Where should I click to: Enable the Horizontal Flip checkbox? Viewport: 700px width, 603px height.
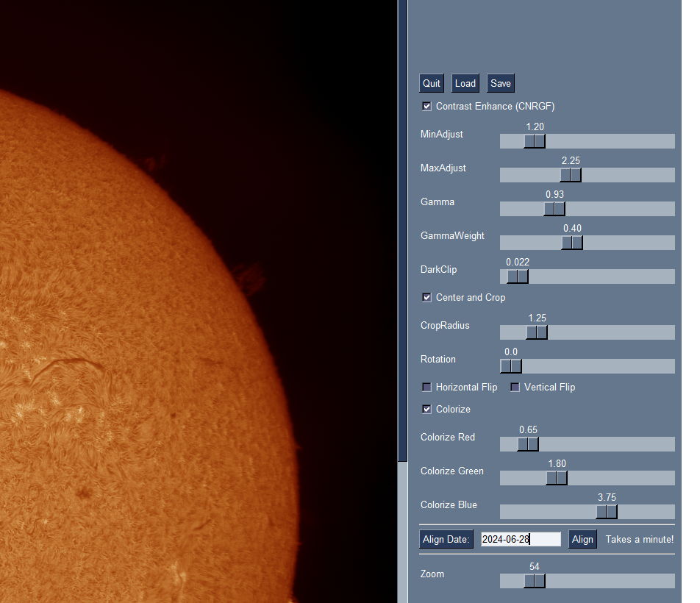pos(426,387)
